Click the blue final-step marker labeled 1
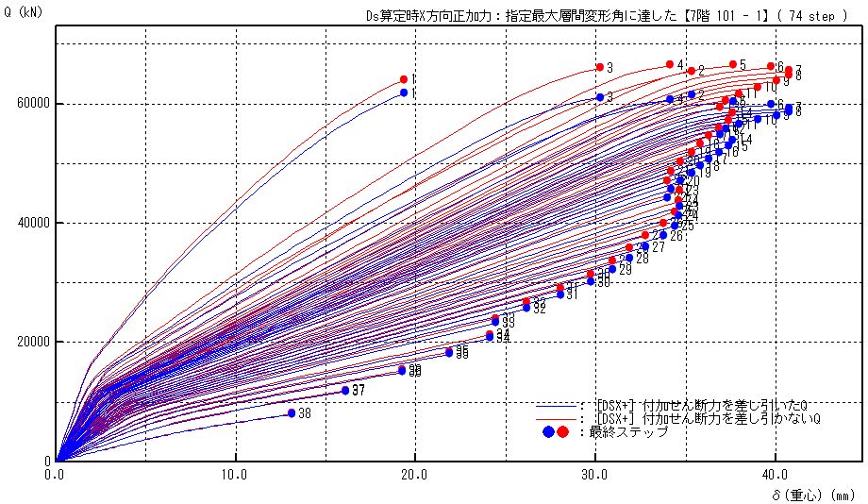The image size is (868, 504). pos(404,93)
